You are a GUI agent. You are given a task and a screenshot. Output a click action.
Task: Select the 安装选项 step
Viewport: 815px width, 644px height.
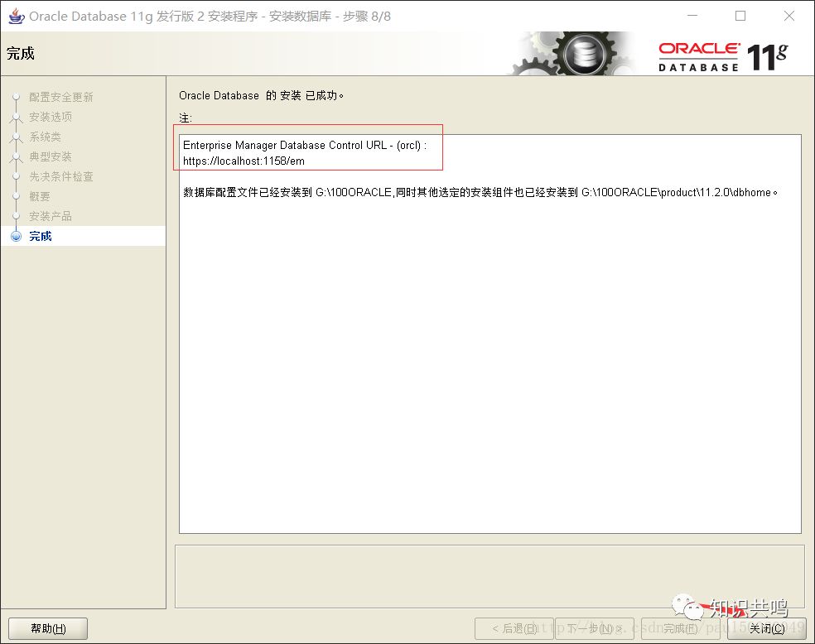tap(51, 117)
